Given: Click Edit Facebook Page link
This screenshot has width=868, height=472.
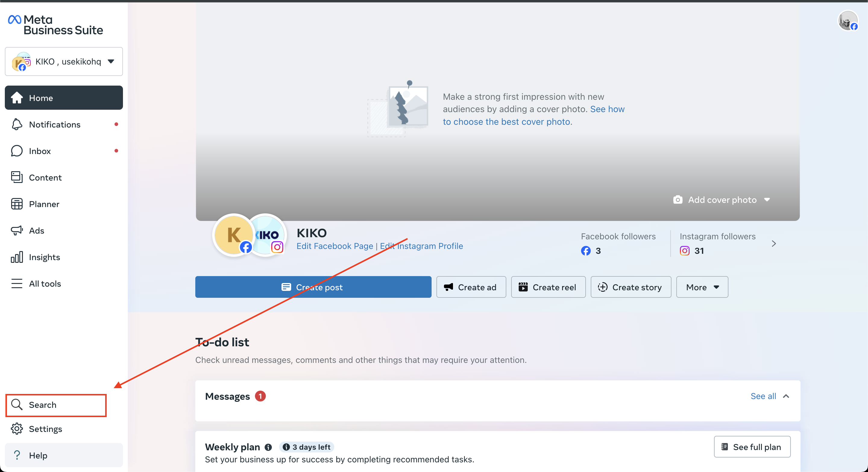Looking at the screenshot, I should tap(335, 246).
